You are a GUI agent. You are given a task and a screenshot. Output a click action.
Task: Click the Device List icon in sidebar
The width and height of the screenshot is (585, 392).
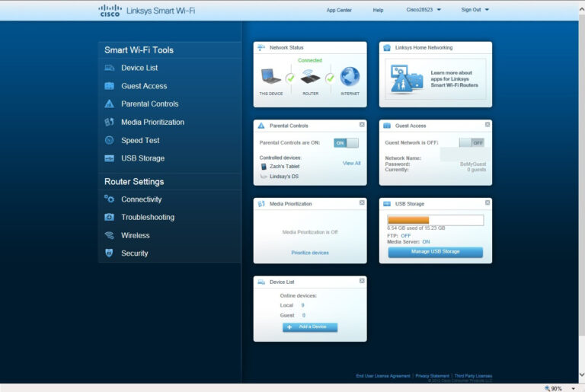(x=109, y=69)
